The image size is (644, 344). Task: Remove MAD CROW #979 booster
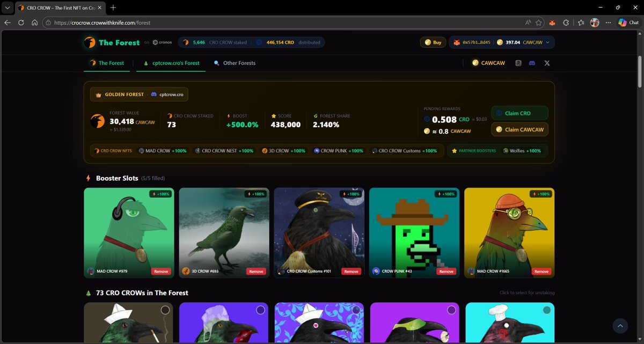click(161, 272)
